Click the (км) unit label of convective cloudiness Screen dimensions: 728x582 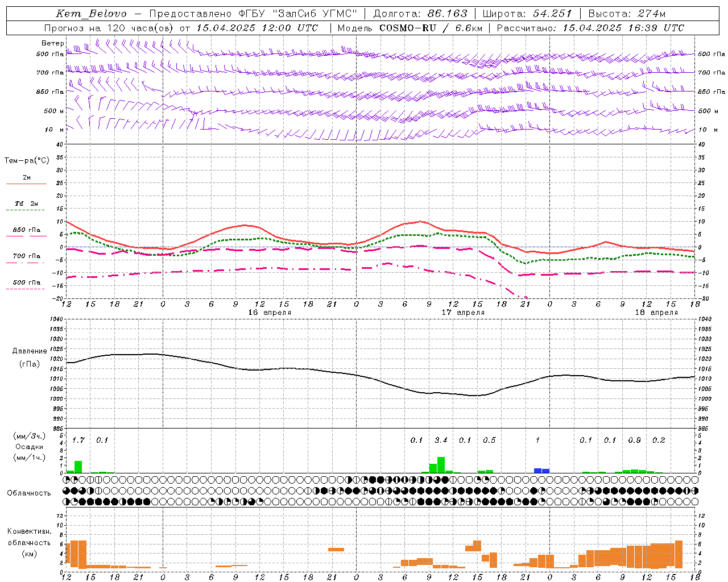[30, 554]
